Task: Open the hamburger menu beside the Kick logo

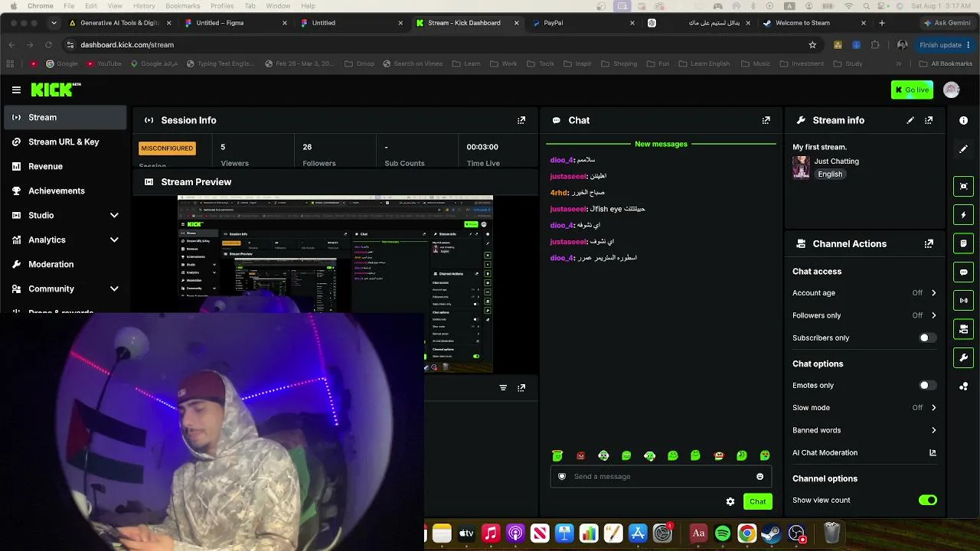Action: pyautogui.click(x=16, y=90)
